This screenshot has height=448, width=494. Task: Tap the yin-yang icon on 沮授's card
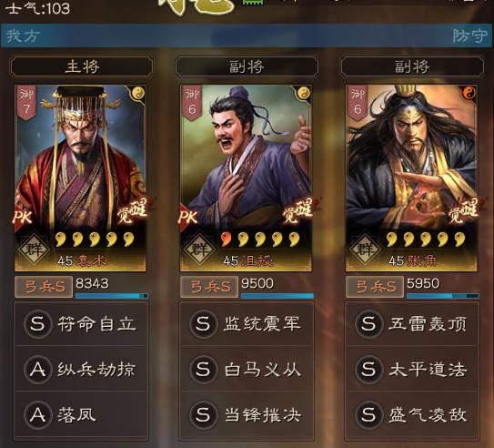(304, 93)
